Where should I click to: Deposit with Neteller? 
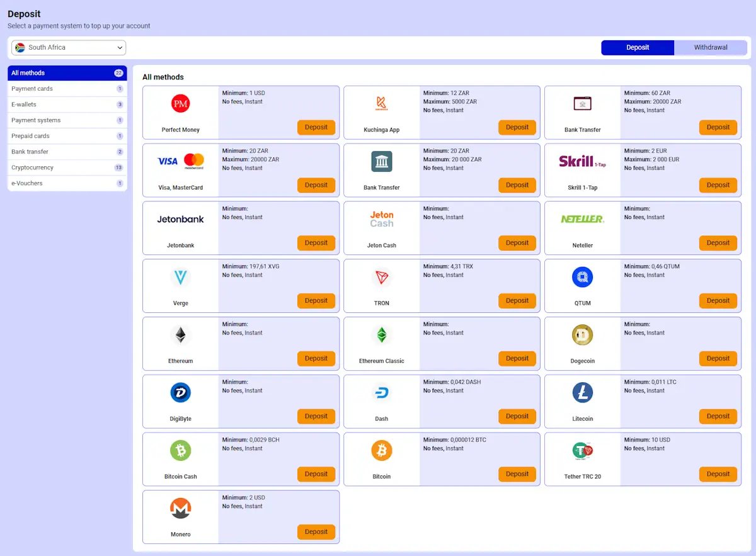pyautogui.click(x=718, y=243)
